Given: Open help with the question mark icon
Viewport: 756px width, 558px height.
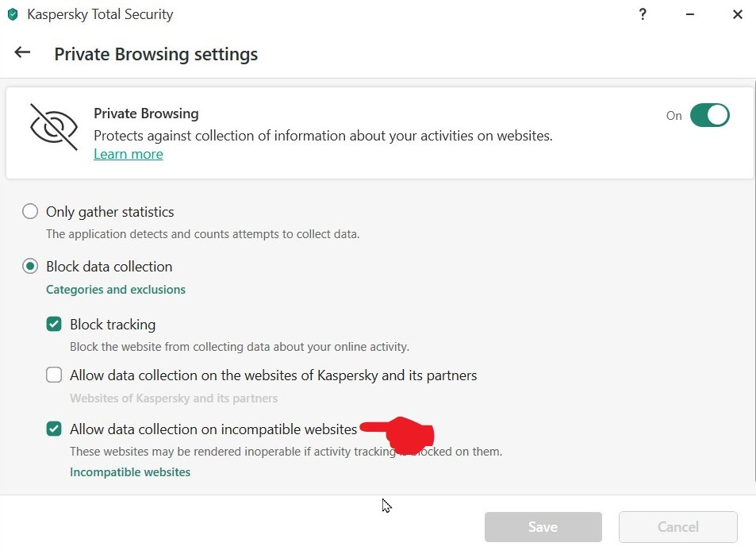Looking at the screenshot, I should click(x=643, y=14).
